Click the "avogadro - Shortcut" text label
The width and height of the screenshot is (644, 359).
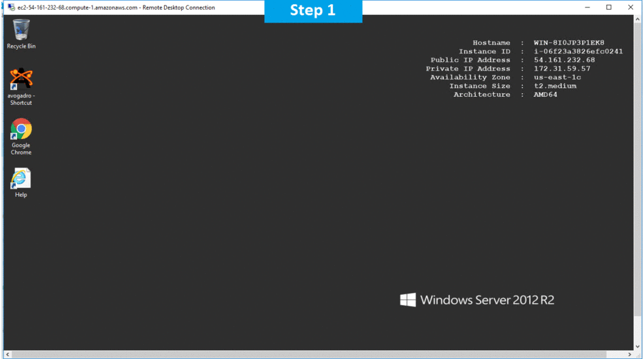point(21,99)
